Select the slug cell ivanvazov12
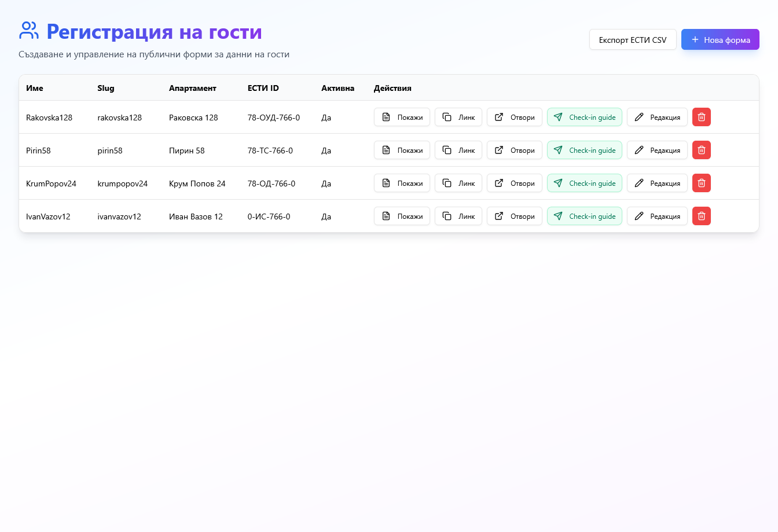 [x=119, y=217]
